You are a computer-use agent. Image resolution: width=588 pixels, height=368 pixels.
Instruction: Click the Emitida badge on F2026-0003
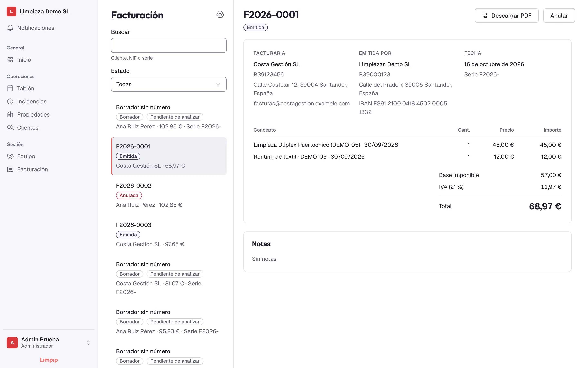coord(128,235)
